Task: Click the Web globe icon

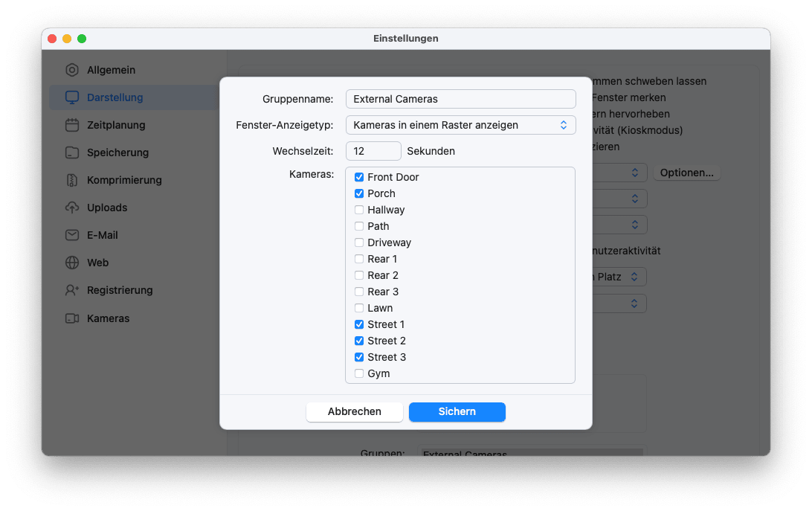Action: [x=70, y=263]
